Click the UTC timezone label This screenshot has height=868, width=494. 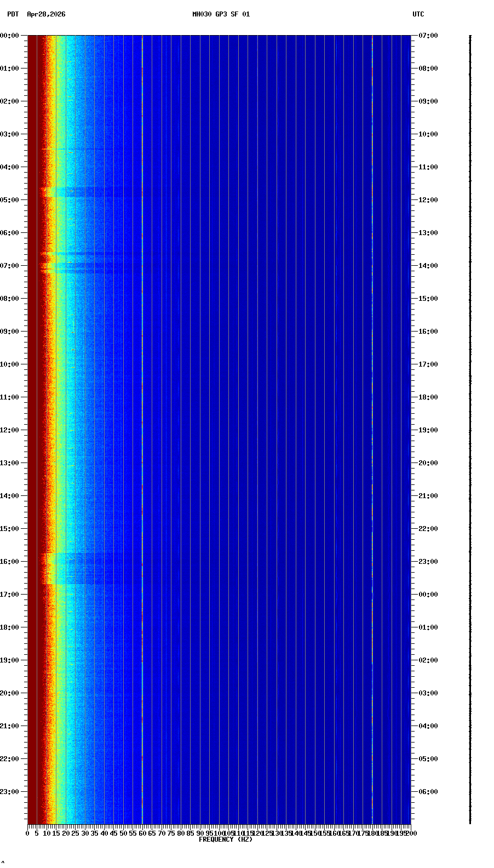[418, 14]
